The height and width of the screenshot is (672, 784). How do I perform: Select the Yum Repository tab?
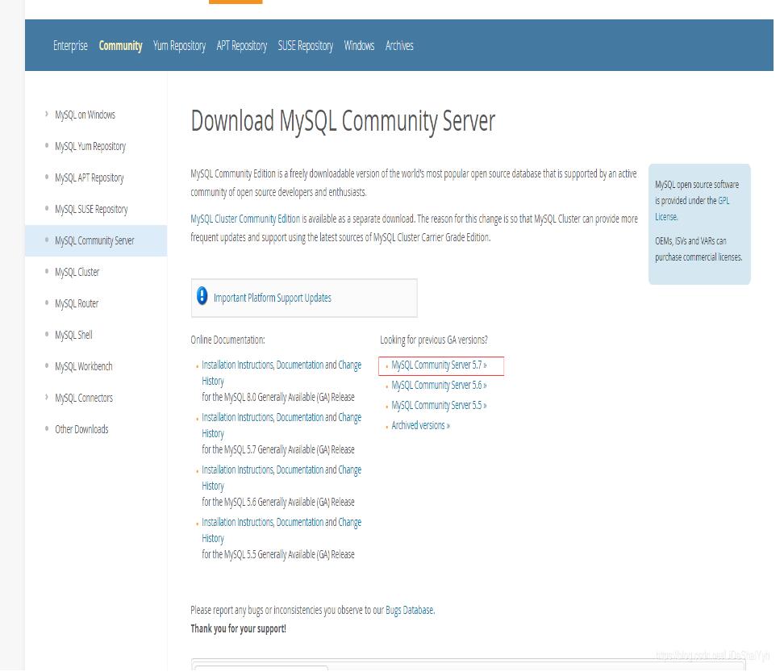tap(179, 46)
